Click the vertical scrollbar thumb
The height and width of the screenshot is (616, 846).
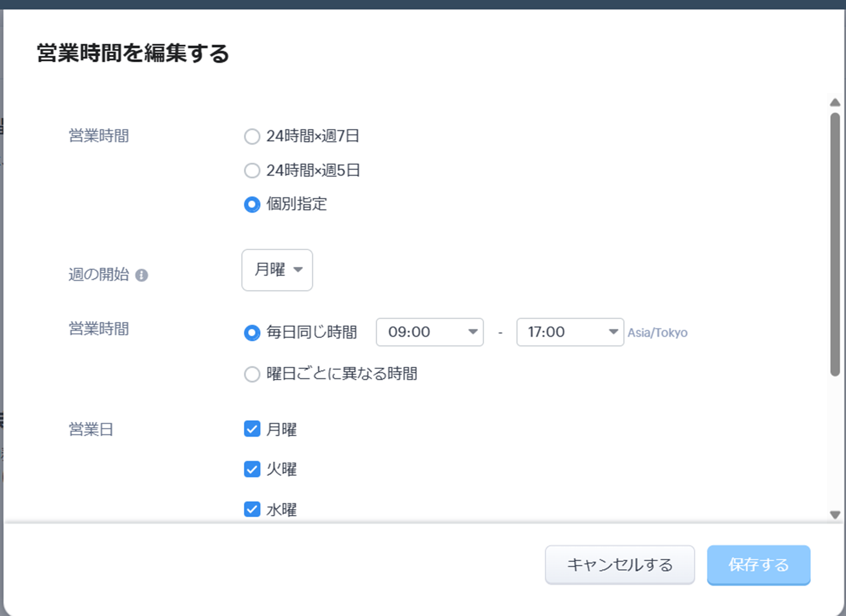coord(835,243)
